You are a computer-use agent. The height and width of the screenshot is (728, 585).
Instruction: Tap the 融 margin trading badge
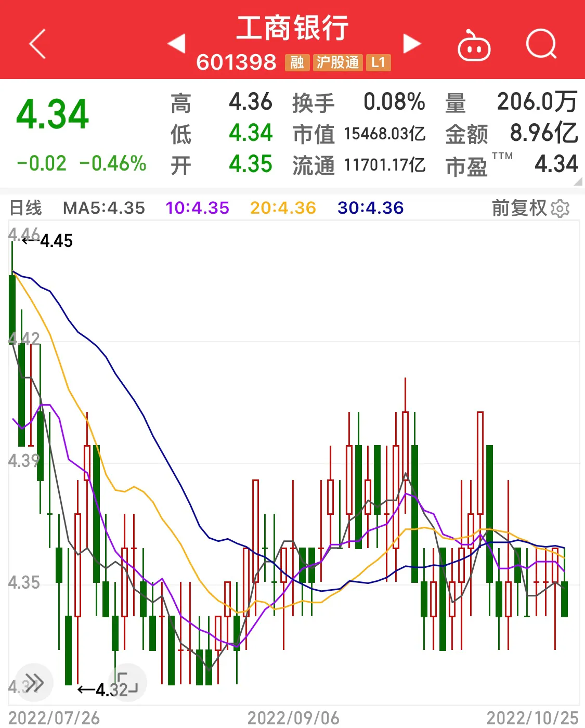[297, 63]
